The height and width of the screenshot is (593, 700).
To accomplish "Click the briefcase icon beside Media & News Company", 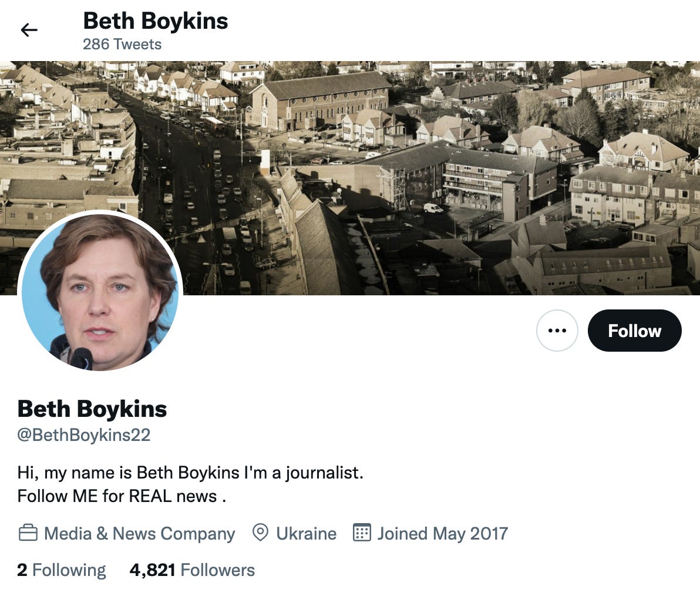I will click(x=28, y=533).
